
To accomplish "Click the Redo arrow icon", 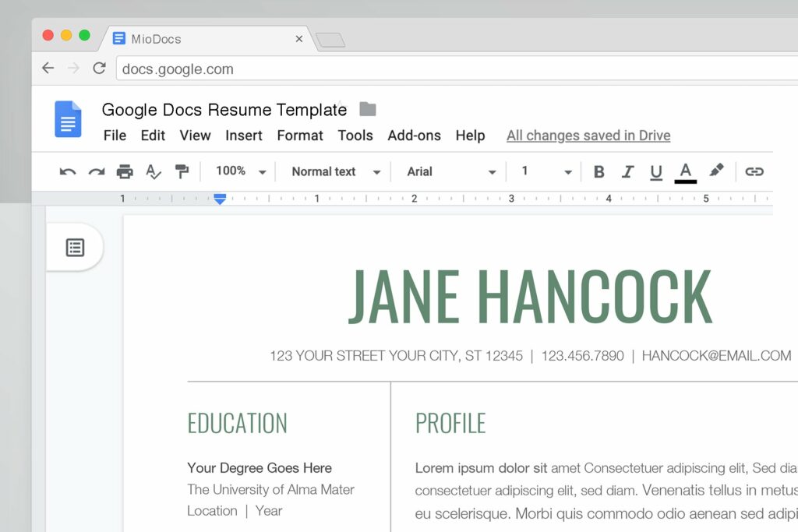I will click(97, 172).
